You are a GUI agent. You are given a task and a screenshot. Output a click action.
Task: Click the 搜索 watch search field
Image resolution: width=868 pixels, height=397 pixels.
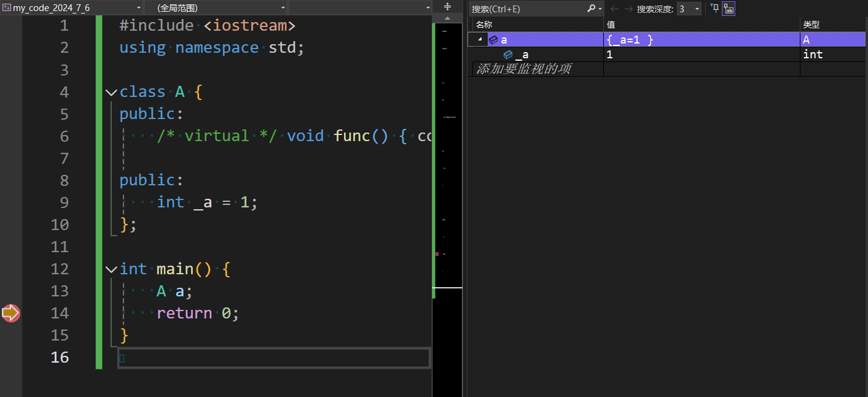527,9
